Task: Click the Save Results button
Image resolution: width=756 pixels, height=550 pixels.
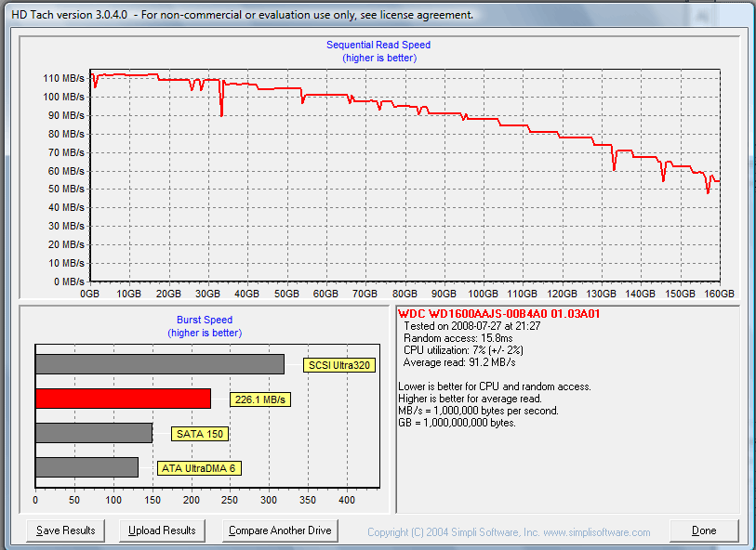Action: click(63, 530)
